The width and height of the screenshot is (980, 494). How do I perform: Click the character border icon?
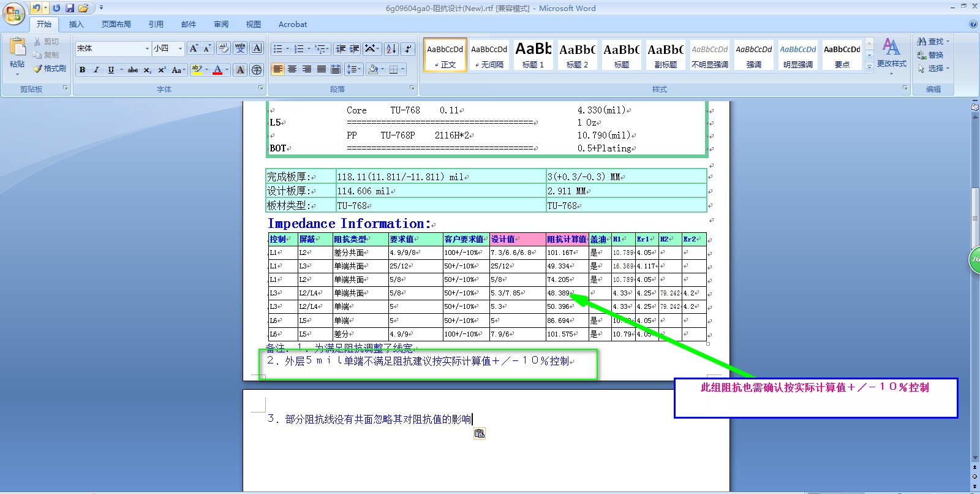257,48
